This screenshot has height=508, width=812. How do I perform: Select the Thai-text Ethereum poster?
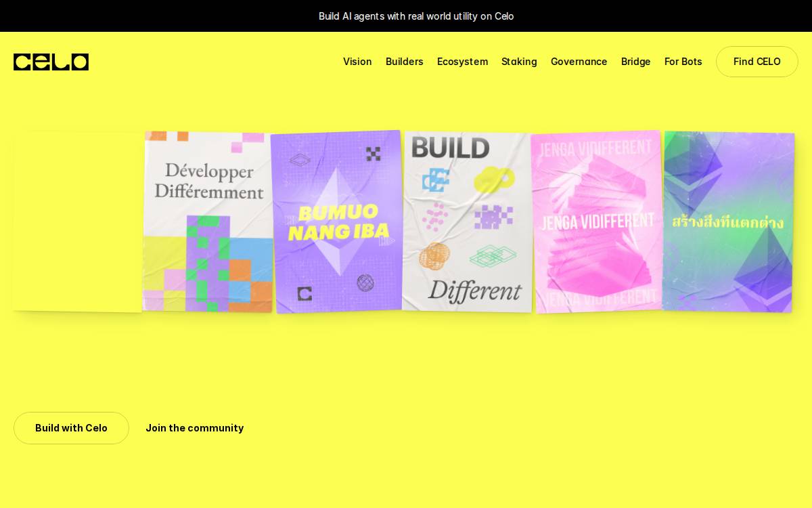[728, 221]
